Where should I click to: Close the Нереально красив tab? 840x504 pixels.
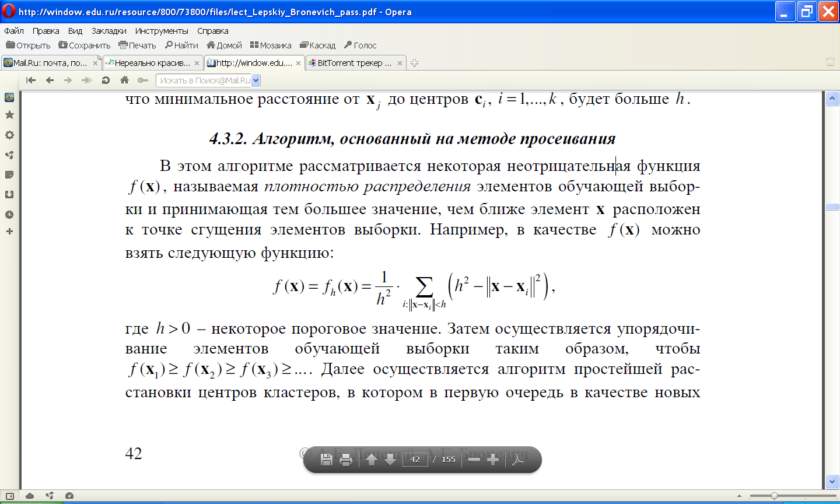(197, 63)
